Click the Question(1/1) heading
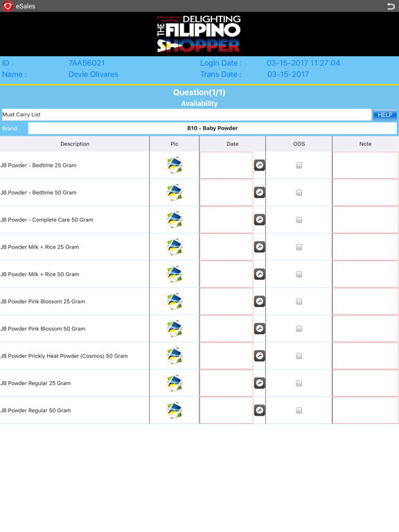 [x=199, y=92]
